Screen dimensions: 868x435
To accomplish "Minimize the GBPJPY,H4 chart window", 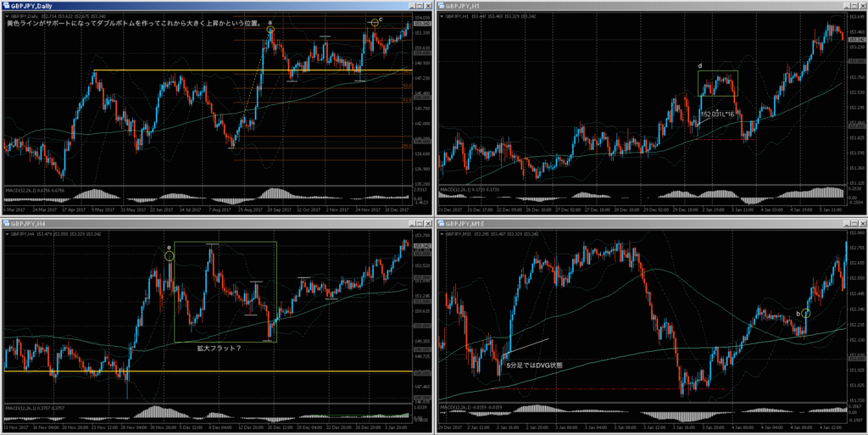I will [412, 223].
